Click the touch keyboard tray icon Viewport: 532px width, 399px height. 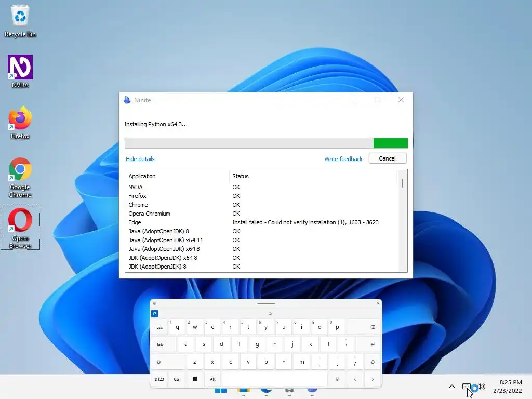point(467,387)
